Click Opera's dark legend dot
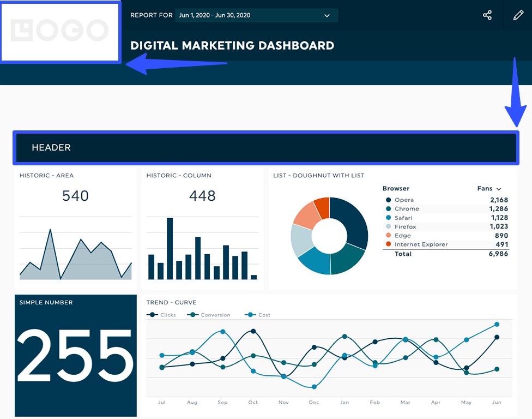 click(389, 200)
